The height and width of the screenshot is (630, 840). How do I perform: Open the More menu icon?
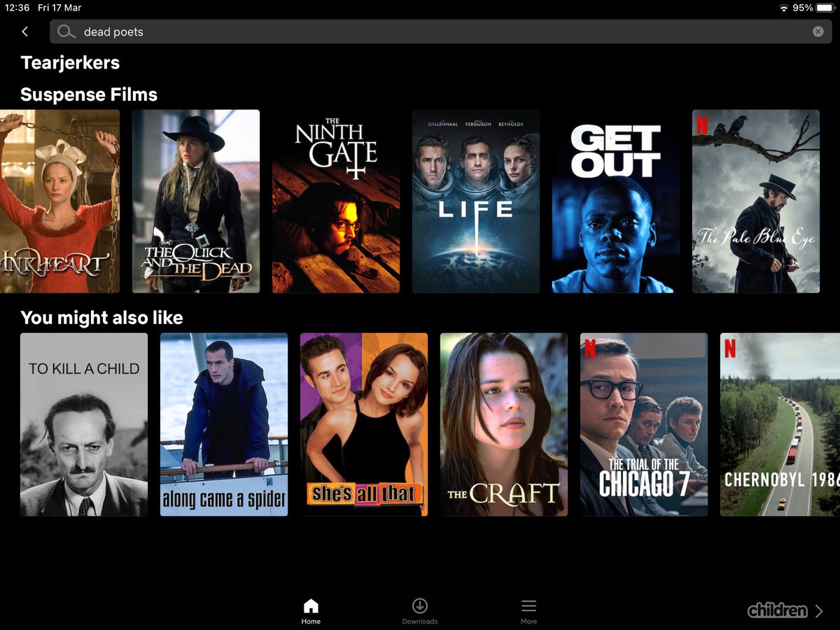(x=528, y=606)
